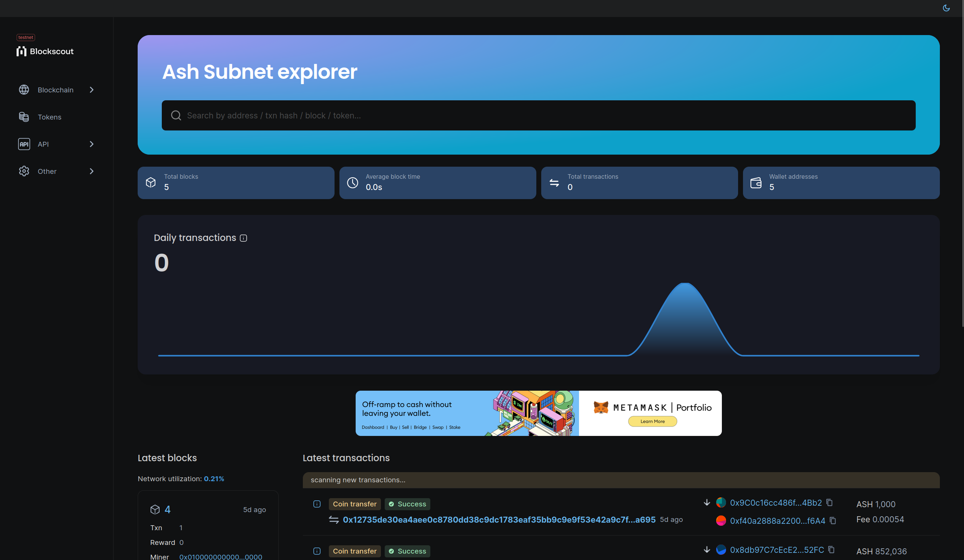
Task: Click the MetaMask Portfolio Learn More button
Action: click(x=652, y=421)
